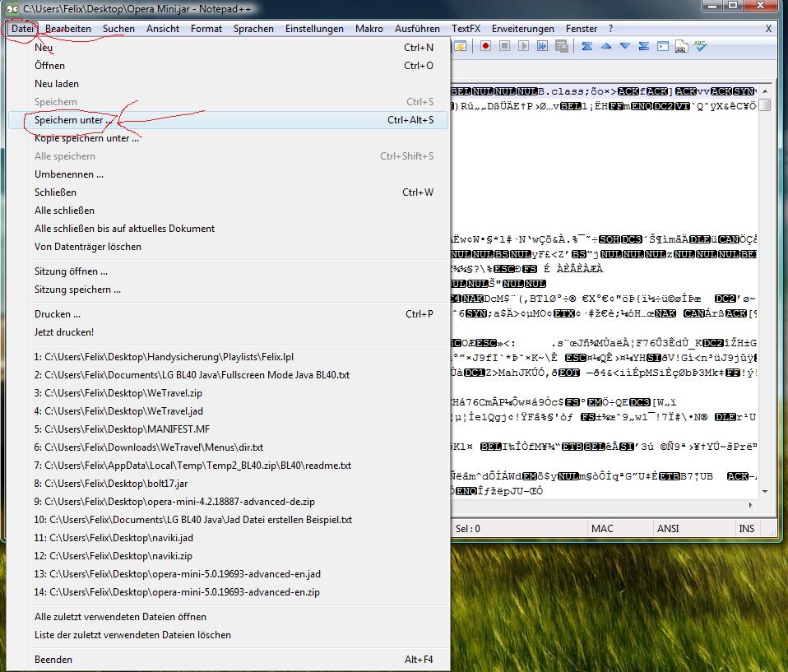
Task: Open recent file naviki.jad
Action: 229,537
